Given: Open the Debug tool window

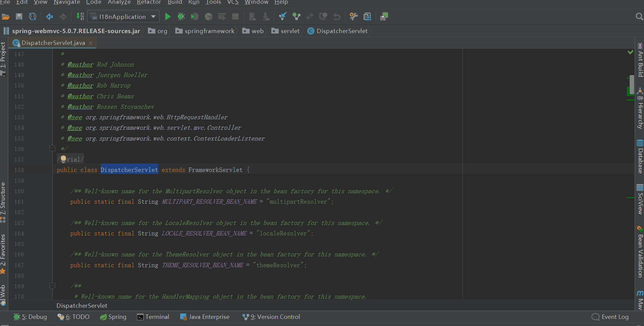Looking at the screenshot, I should click(30, 317).
